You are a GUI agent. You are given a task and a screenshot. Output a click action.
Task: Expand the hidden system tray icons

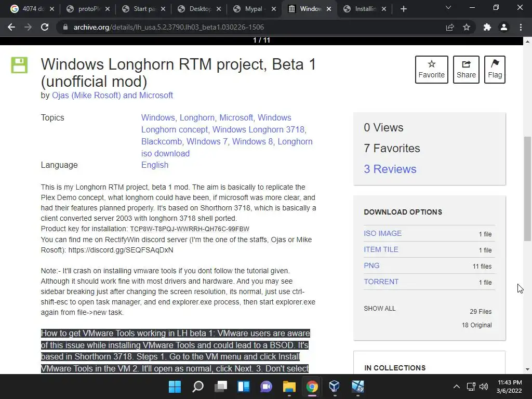pos(457,387)
